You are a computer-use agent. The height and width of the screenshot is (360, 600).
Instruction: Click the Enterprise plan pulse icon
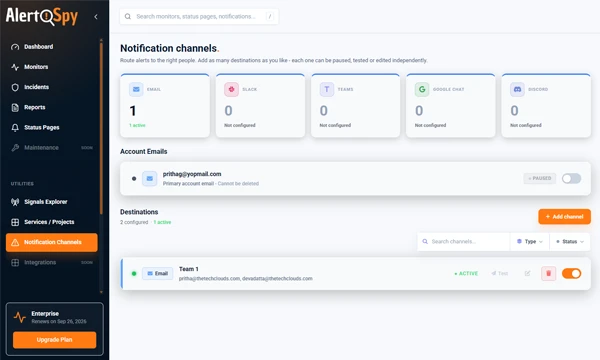(20, 317)
